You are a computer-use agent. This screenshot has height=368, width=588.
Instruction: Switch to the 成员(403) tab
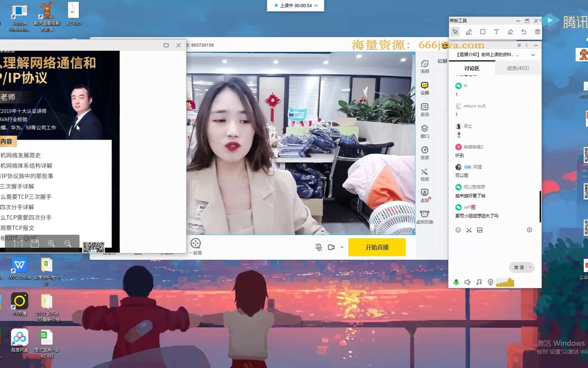[x=518, y=68]
